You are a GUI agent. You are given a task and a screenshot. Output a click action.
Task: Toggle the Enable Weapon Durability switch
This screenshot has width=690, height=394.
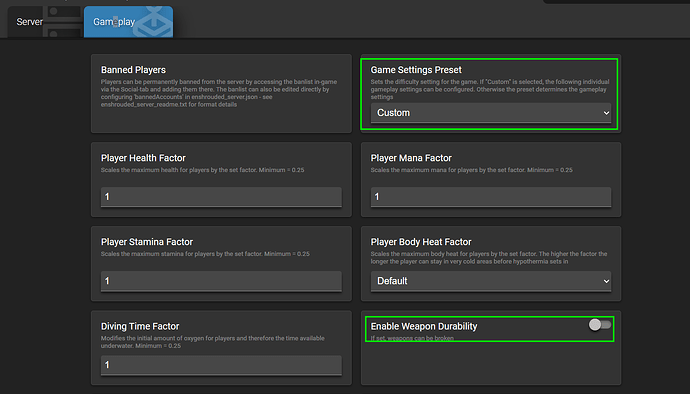[x=600, y=325]
